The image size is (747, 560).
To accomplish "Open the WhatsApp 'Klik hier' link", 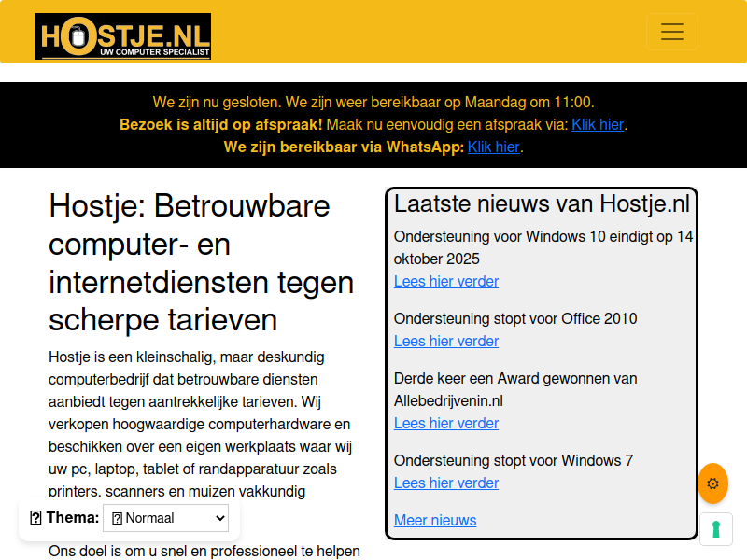I will tap(494, 147).
